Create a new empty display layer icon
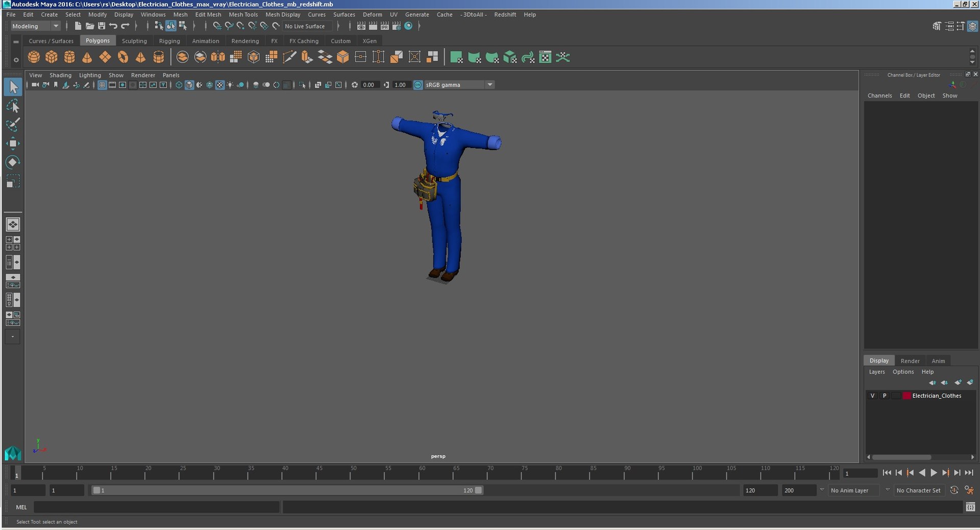 click(x=958, y=382)
